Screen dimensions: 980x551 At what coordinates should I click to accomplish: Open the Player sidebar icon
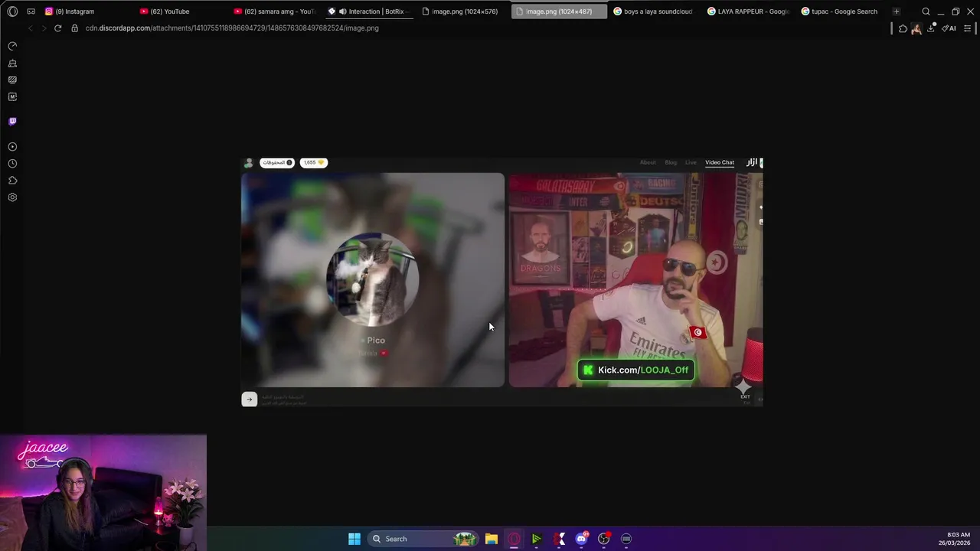(x=12, y=146)
